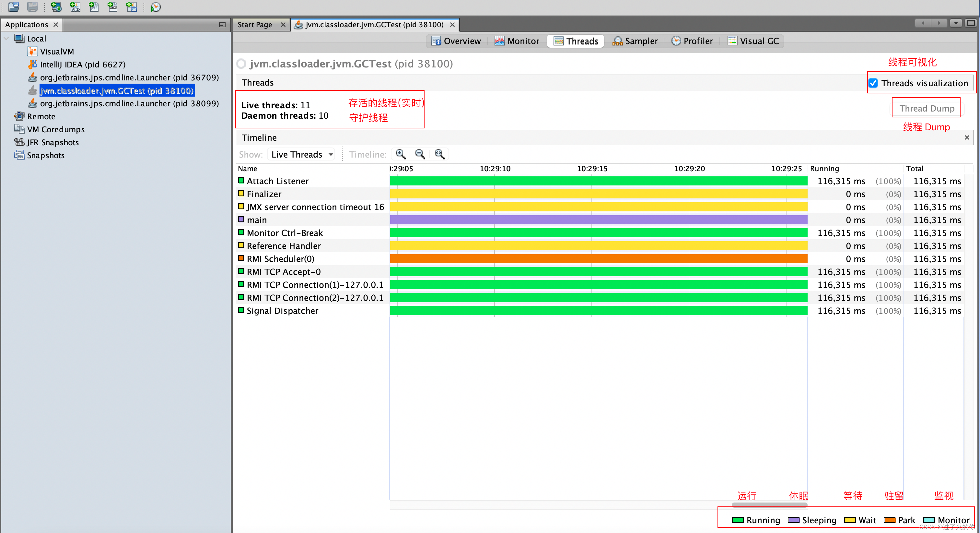The width and height of the screenshot is (980, 533).
Task: Collapse the Local tree node
Action: [6, 39]
